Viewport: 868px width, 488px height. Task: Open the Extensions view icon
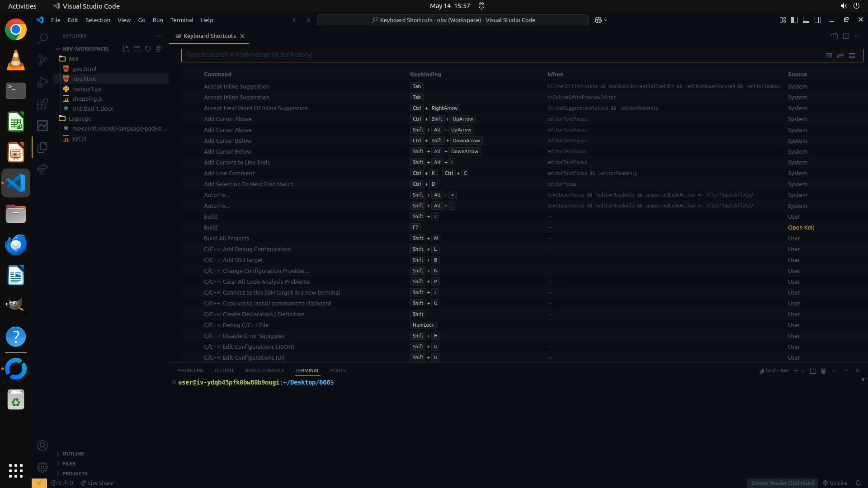pyautogui.click(x=42, y=104)
